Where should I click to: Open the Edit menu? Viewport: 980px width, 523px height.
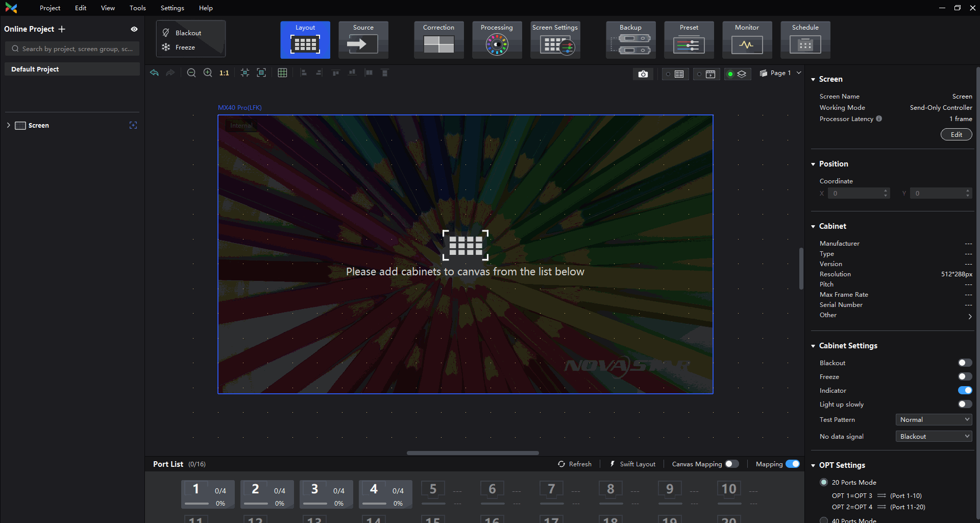(x=81, y=8)
